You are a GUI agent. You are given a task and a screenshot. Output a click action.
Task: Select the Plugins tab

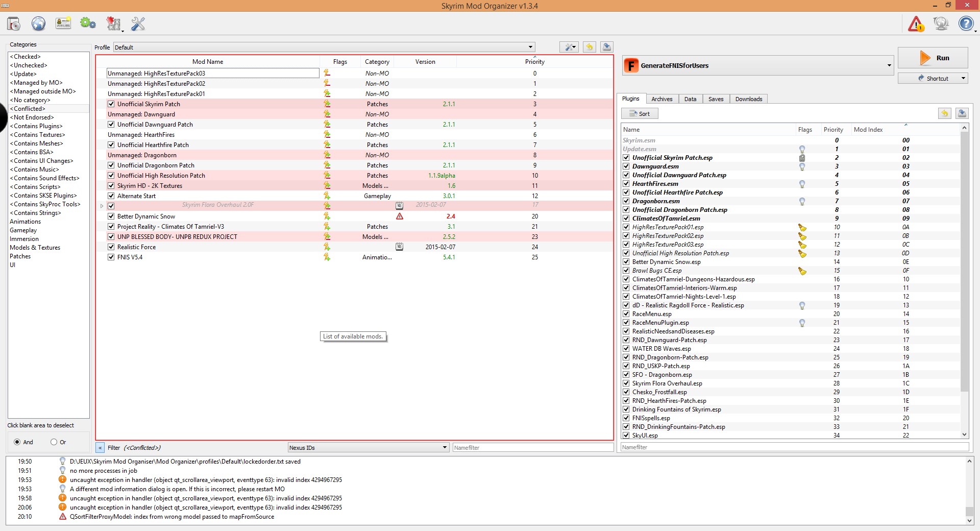click(630, 99)
